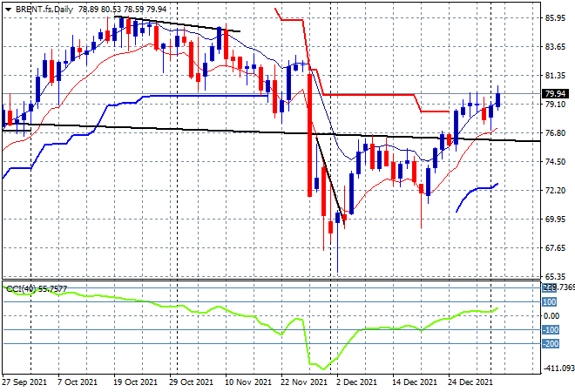The width and height of the screenshot is (575, 392).
Task: Click the 24 Dec 2021 date label
Action: click(x=470, y=382)
